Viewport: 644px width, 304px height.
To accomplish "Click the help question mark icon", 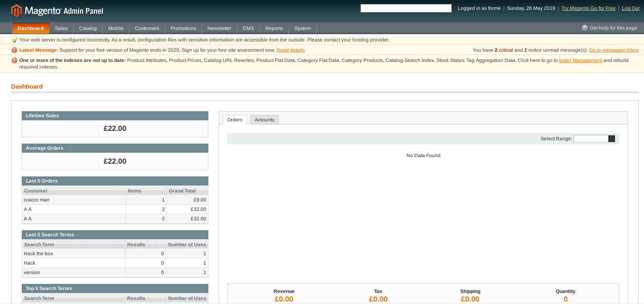I will [585, 28].
